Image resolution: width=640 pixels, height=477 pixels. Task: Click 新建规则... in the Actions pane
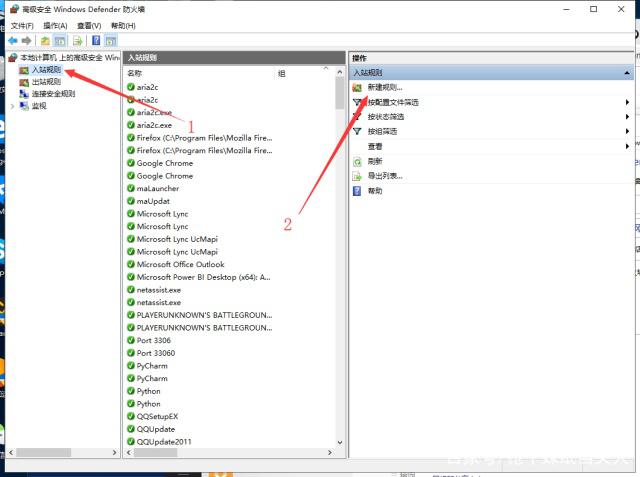coord(384,88)
